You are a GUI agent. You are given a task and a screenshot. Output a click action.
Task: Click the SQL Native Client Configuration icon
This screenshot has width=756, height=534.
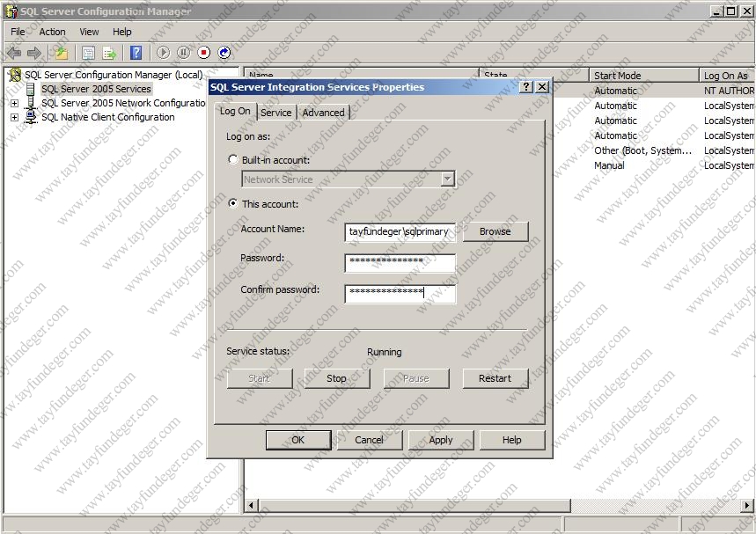tap(31, 117)
